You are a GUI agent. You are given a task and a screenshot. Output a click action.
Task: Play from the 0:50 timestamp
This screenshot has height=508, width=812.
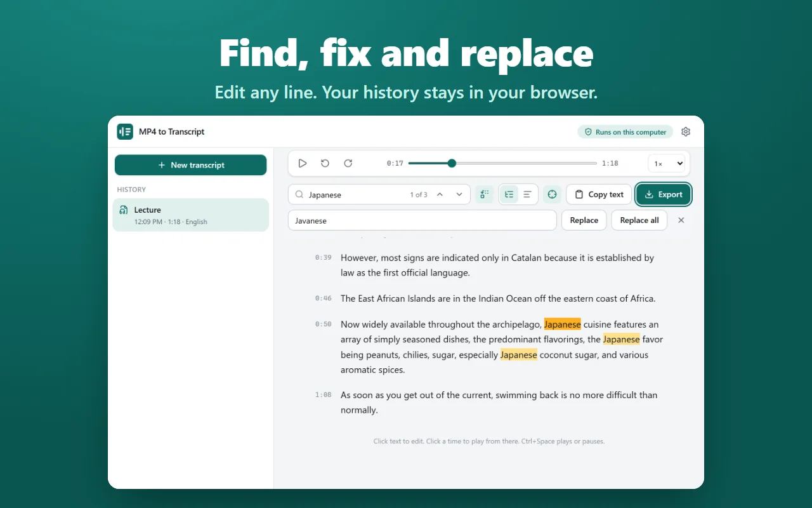[x=324, y=324]
